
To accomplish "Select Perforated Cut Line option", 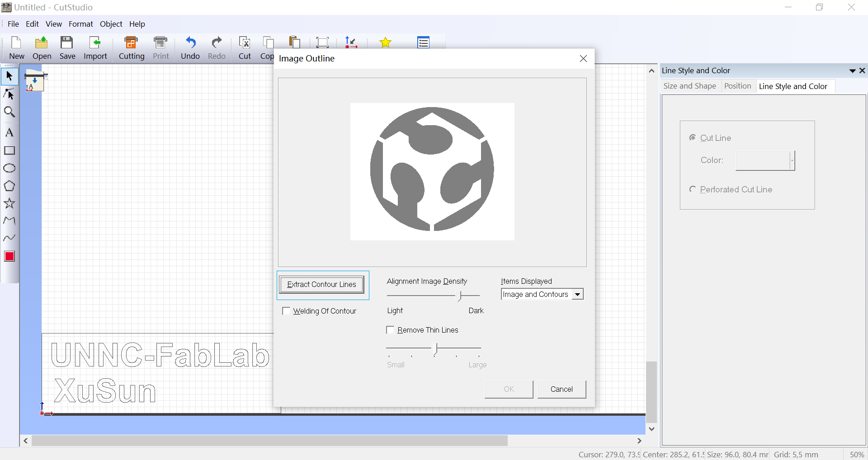I will coord(693,189).
